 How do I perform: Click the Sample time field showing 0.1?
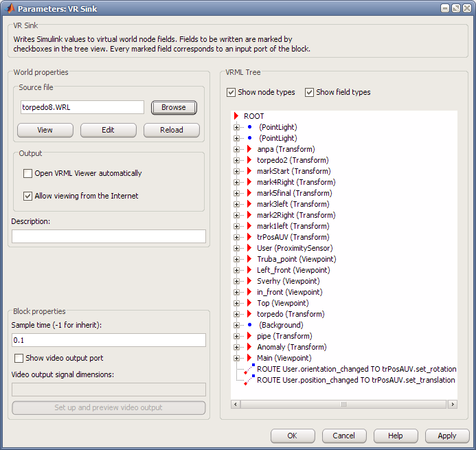tap(109, 340)
